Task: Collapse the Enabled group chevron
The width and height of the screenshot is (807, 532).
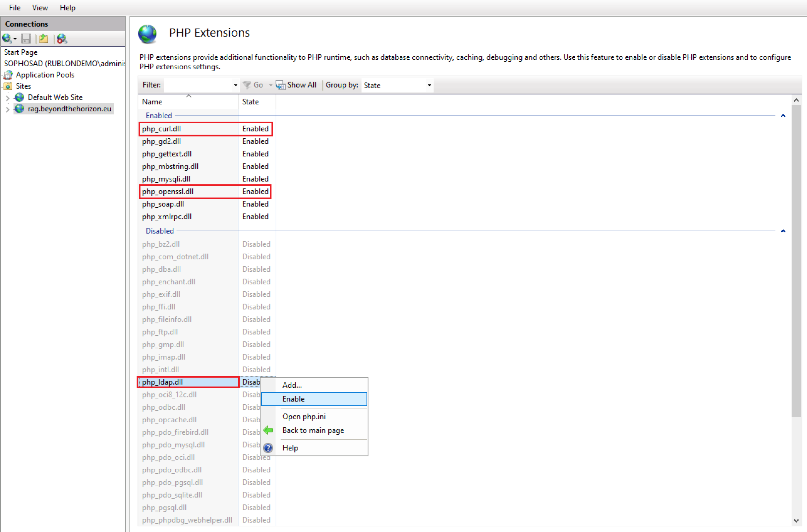Action: click(783, 116)
